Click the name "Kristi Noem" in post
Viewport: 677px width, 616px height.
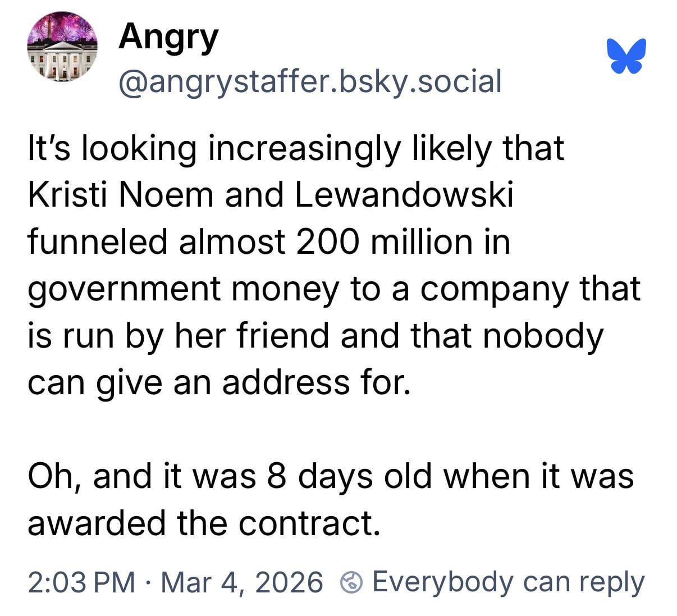point(121,195)
